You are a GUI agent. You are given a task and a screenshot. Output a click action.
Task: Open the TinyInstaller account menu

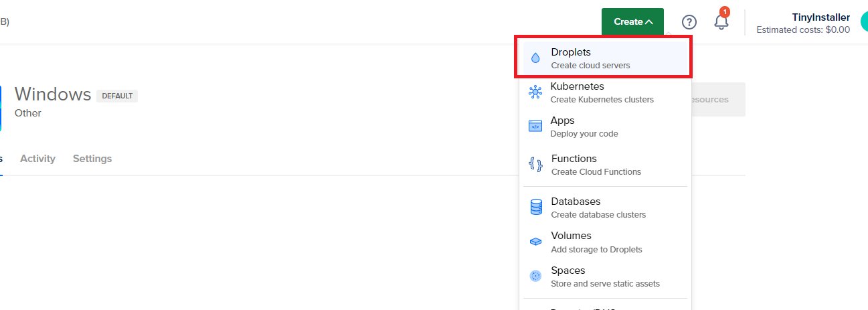pos(820,17)
